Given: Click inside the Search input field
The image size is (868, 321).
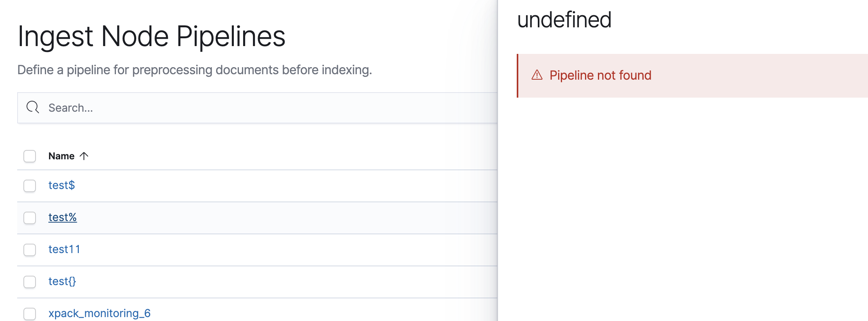Looking at the screenshot, I should (x=156, y=107).
